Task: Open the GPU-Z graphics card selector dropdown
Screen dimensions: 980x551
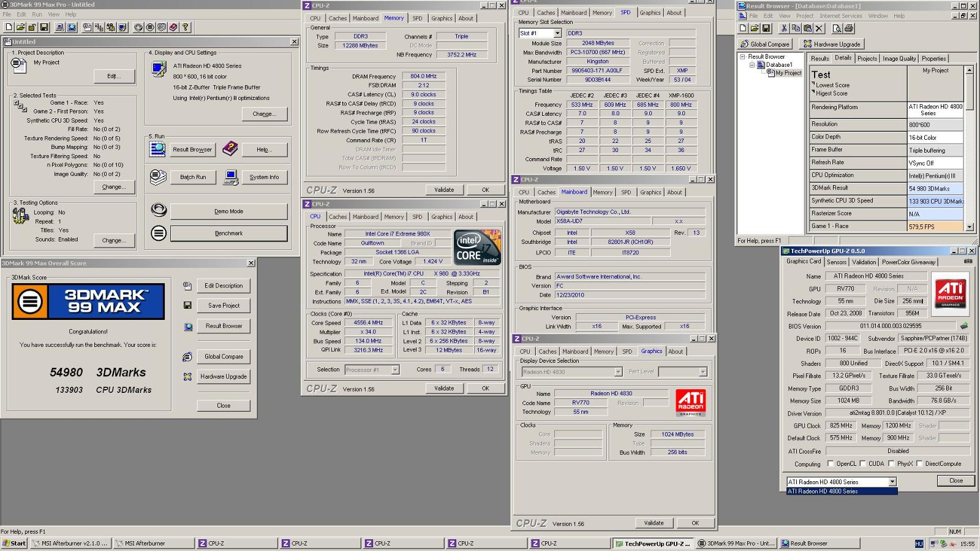Action: point(892,482)
